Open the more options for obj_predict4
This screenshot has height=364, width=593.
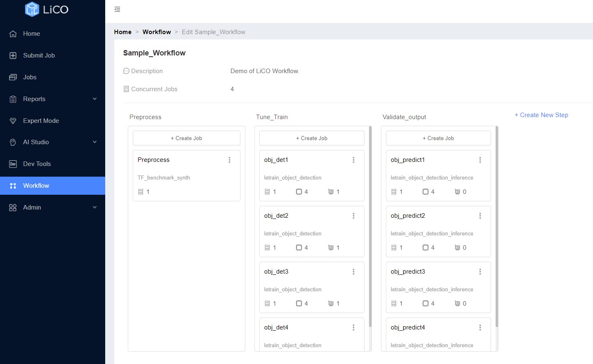(480, 327)
